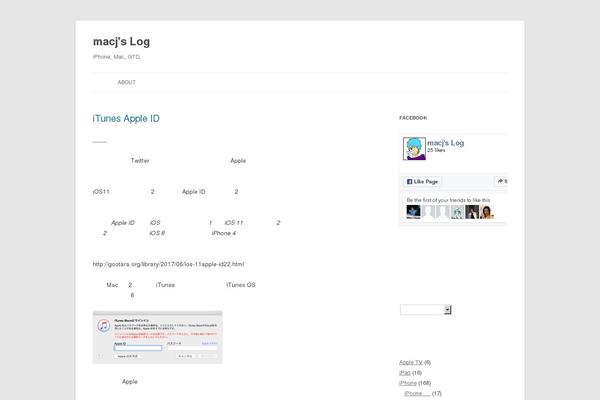This screenshot has width=600, height=400.
Task: Click the FACEBOOK widget heading
Action: pyautogui.click(x=413, y=118)
